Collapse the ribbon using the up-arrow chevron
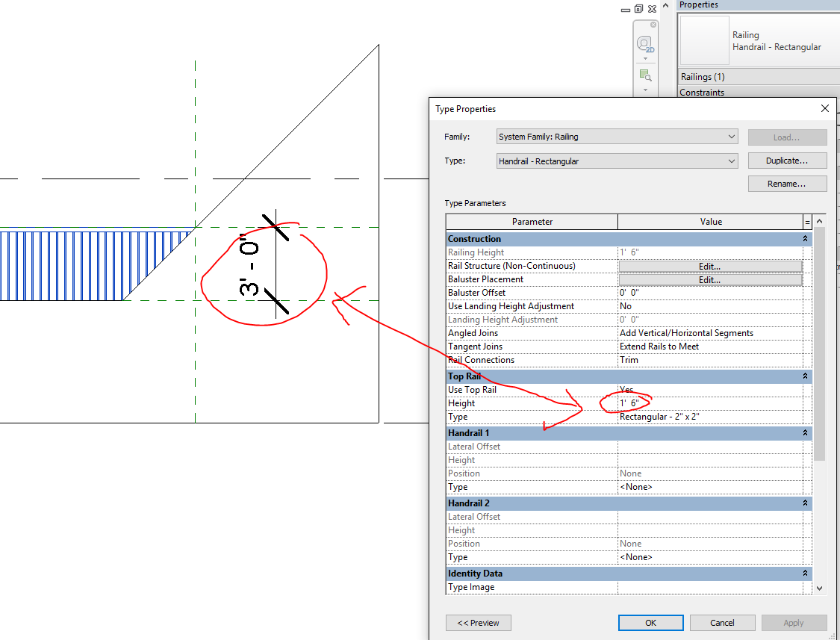The width and height of the screenshot is (840, 640). (x=665, y=4)
